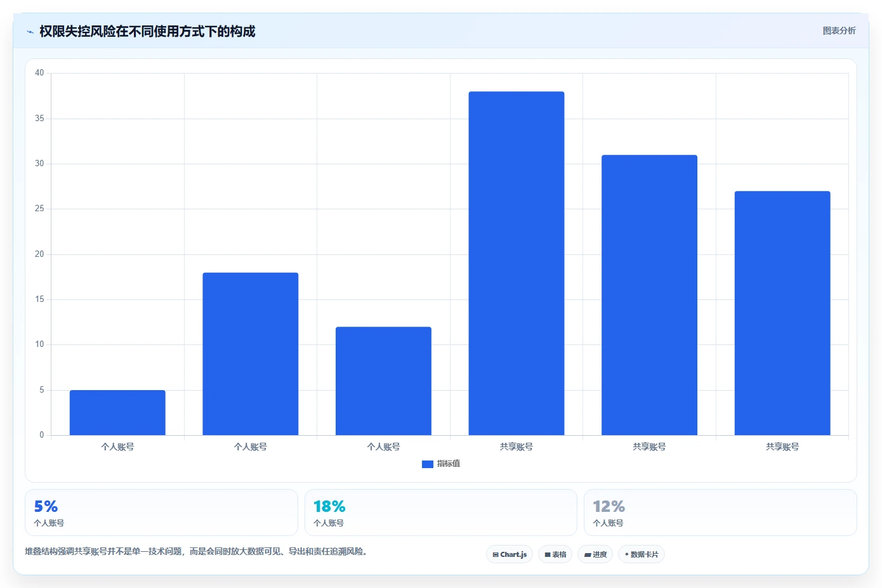Select the tallest 共享账号 bar near 38
This screenshot has width=882, height=588.
(517, 263)
